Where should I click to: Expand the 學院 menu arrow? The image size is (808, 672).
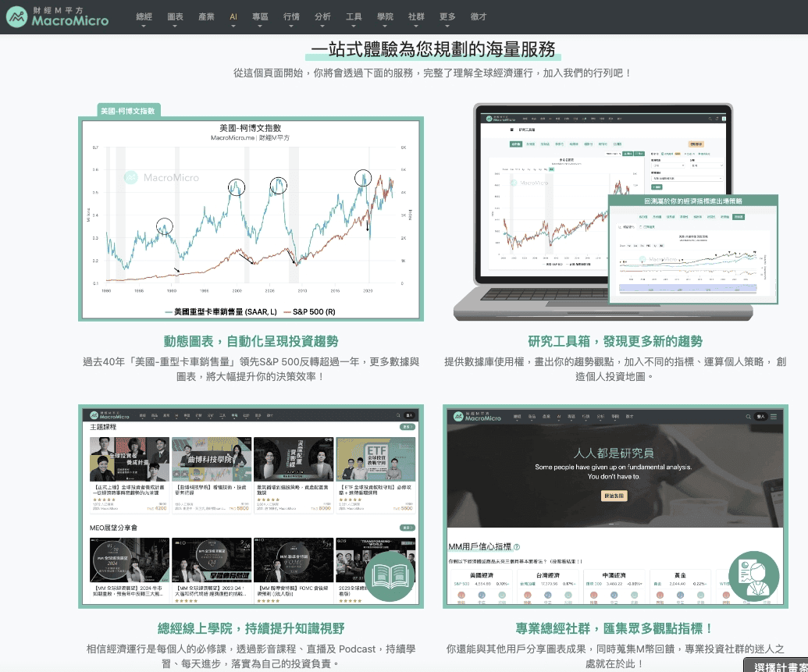tap(385, 27)
